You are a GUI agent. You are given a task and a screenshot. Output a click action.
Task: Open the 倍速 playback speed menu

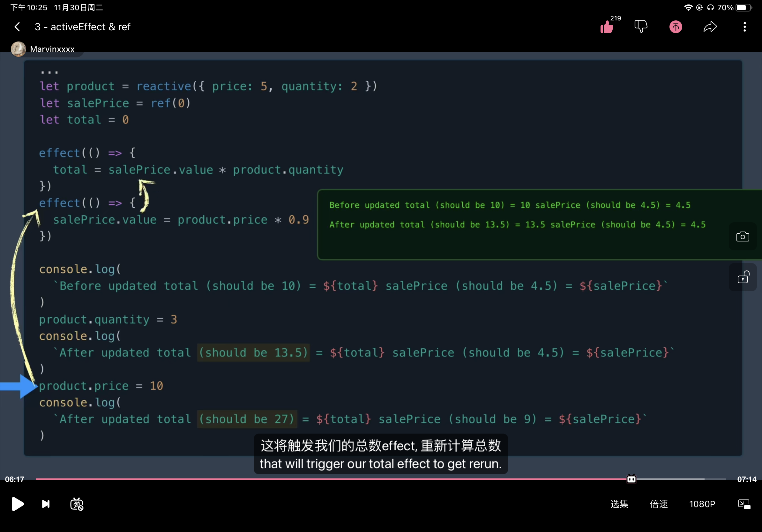659,504
